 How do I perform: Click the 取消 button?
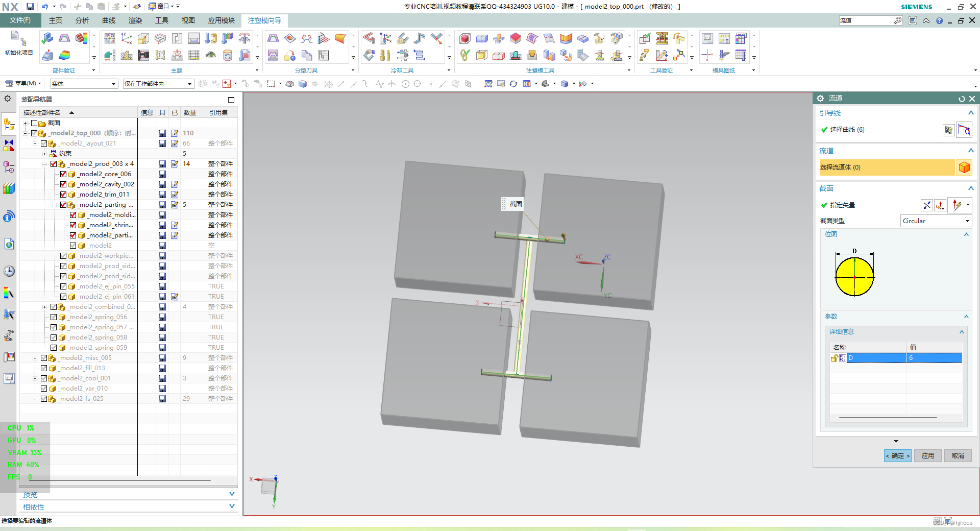(x=958, y=456)
